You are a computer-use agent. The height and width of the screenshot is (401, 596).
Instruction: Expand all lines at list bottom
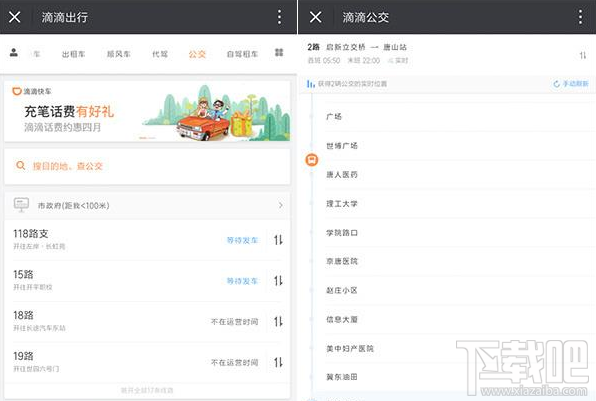[x=147, y=390]
